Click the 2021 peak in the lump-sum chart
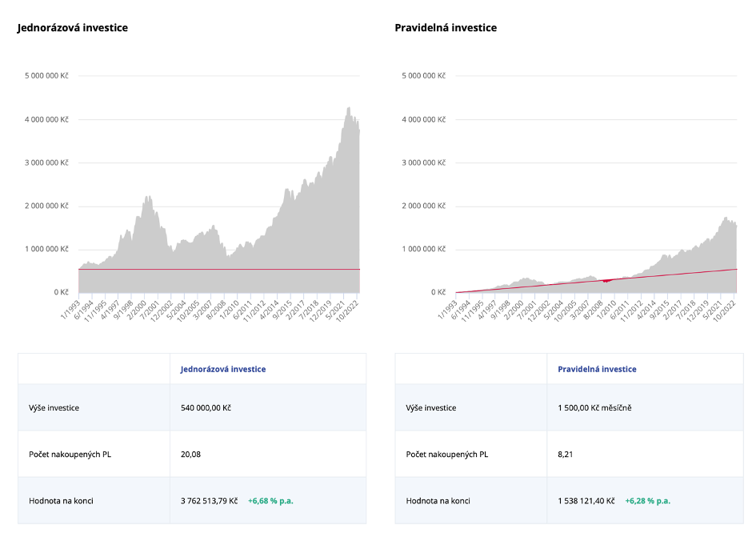This screenshot has height=533, width=756. click(x=348, y=110)
